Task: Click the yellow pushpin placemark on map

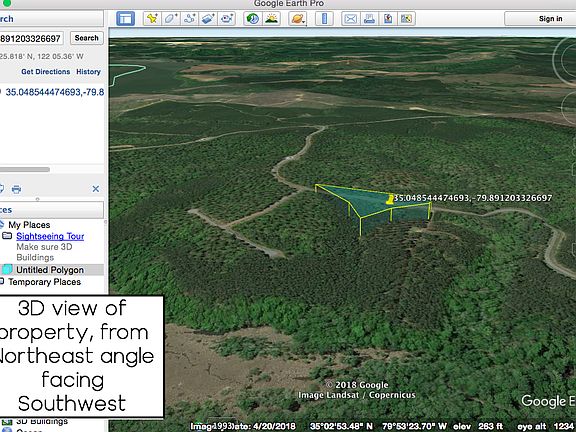Action: [390, 199]
